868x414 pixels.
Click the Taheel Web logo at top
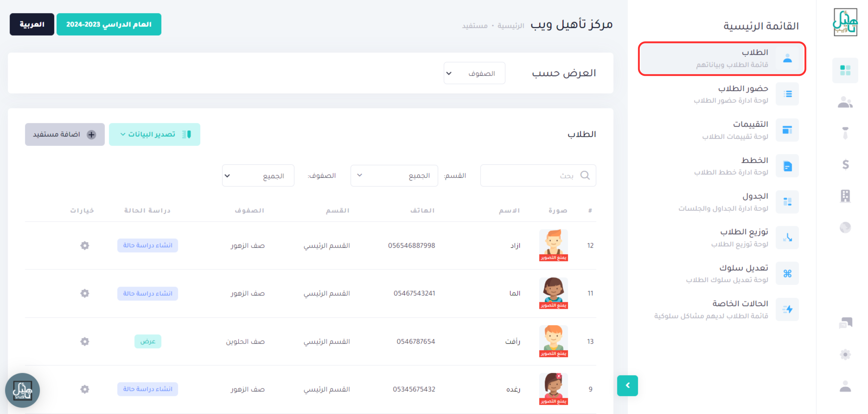point(845,23)
